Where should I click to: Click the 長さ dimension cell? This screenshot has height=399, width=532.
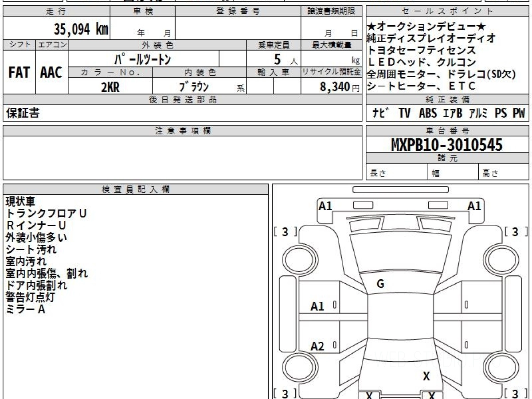(x=396, y=172)
